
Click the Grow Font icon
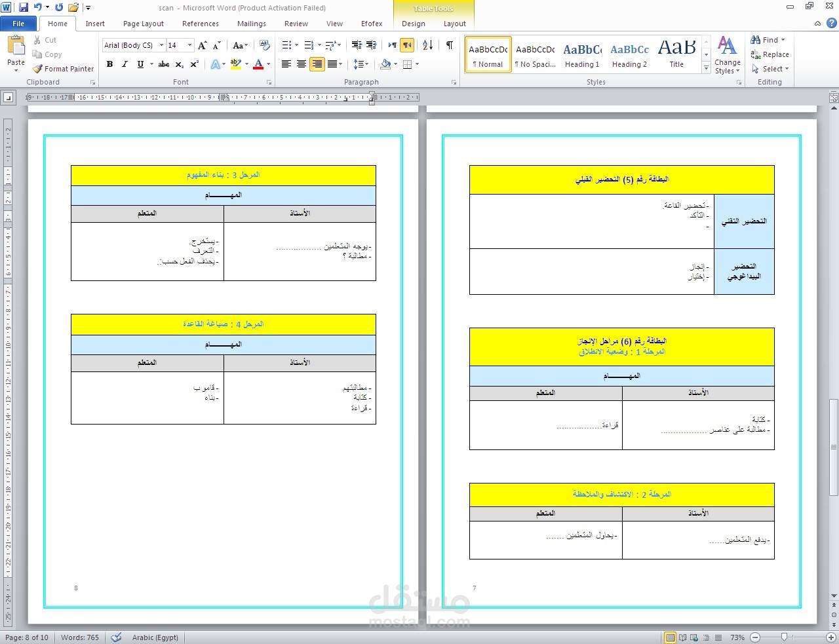point(203,45)
